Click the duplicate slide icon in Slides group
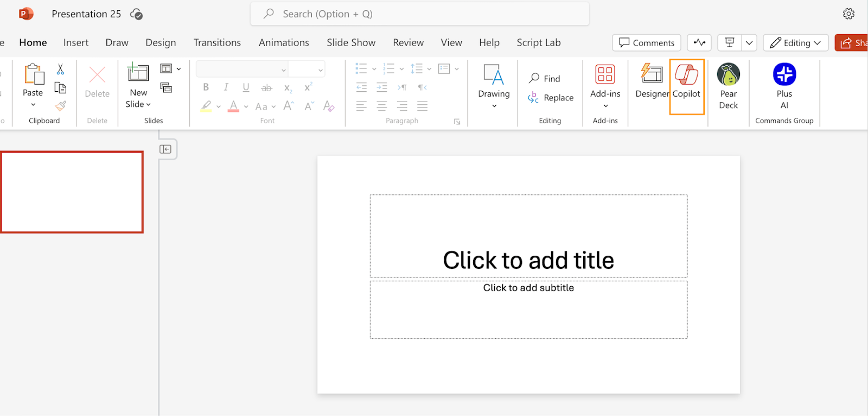The image size is (868, 416). (166, 87)
